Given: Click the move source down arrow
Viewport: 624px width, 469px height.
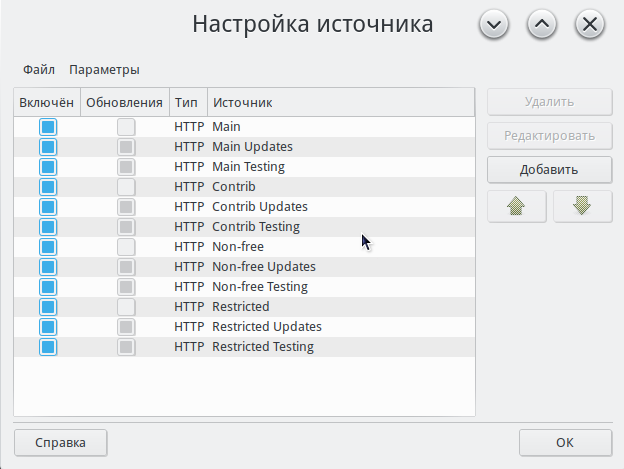Looking at the screenshot, I should tap(582, 206).
